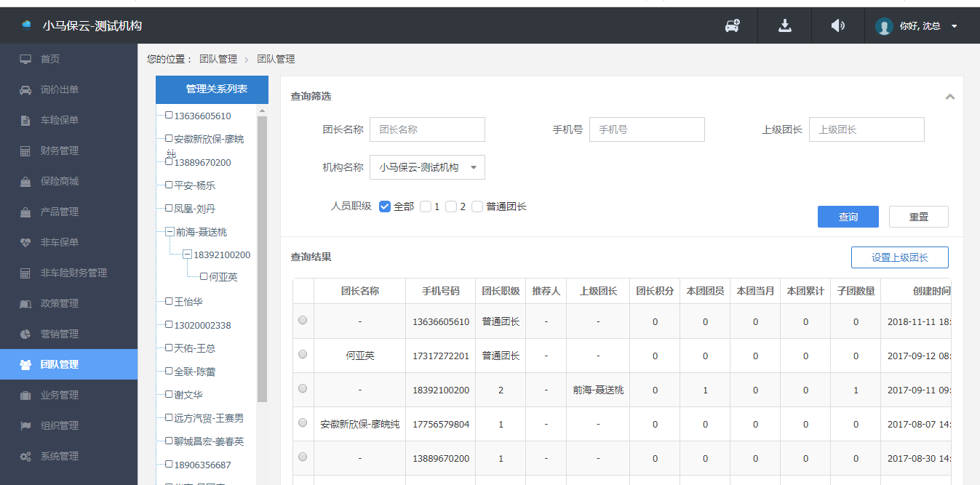Click the 保险商城 shopping bag icon
980x485 pixels.
25,182
